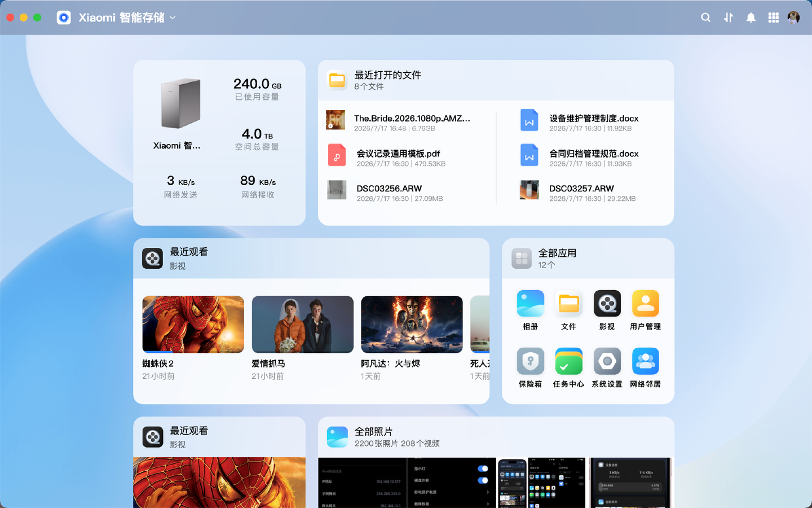
Task: Play the 爱情抓马 movie thumbnail
Action: [303, 325]
